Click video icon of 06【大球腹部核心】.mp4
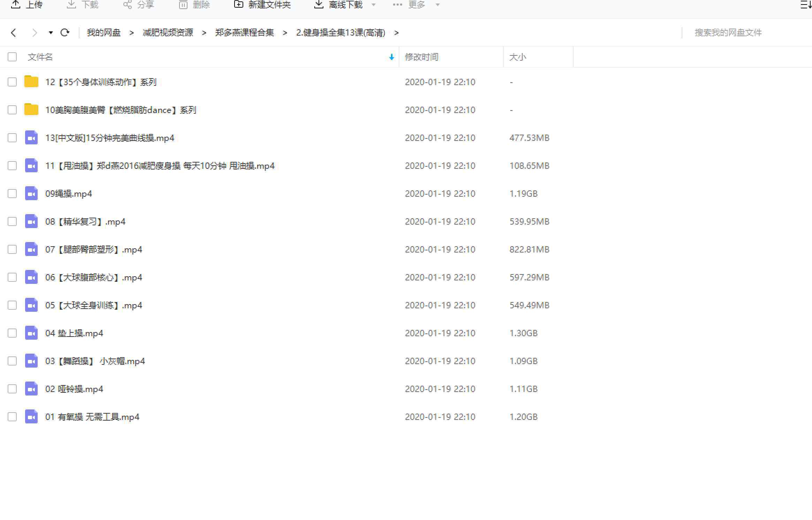Screen dimensions: 812x520 [31, 277]
